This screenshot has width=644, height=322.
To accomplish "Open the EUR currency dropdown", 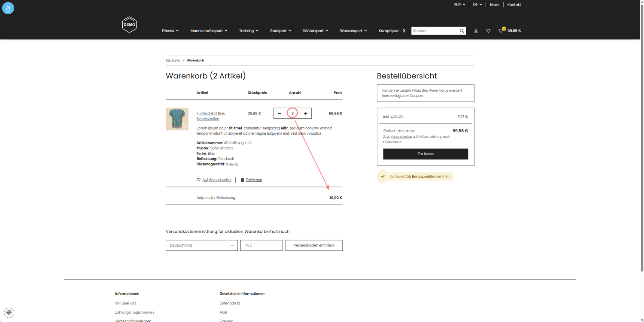I will click(x=459, y=5).
